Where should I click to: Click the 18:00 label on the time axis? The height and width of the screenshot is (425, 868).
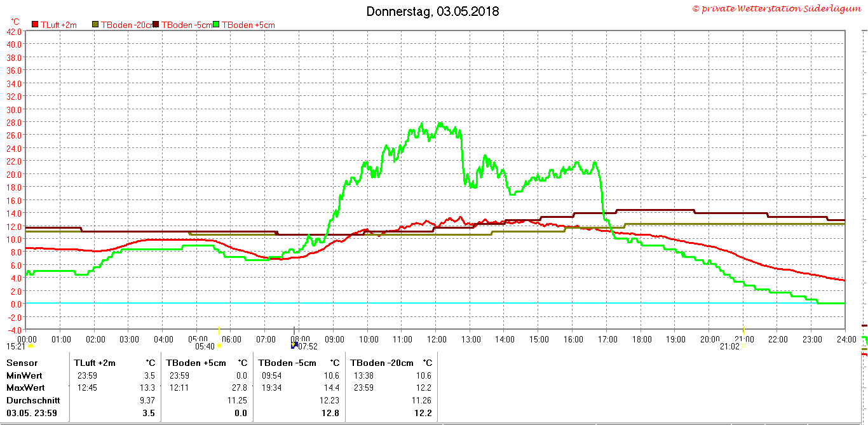click(x=641, y=339)
